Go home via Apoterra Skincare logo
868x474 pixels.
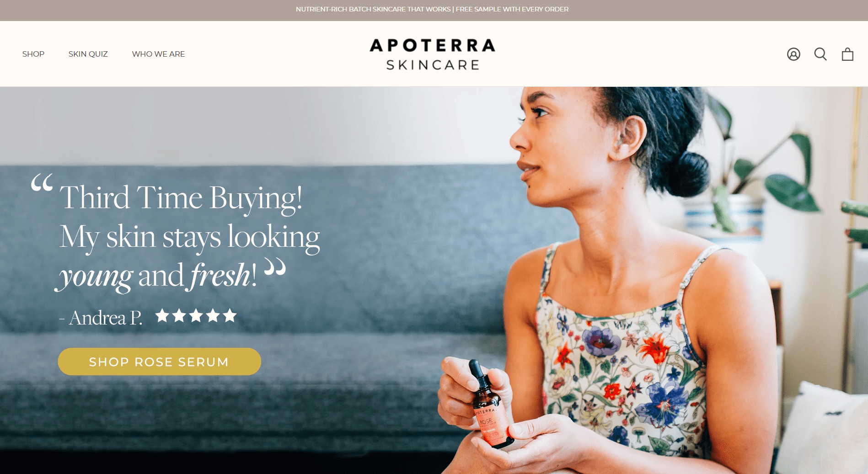click(x=433, y=54)
